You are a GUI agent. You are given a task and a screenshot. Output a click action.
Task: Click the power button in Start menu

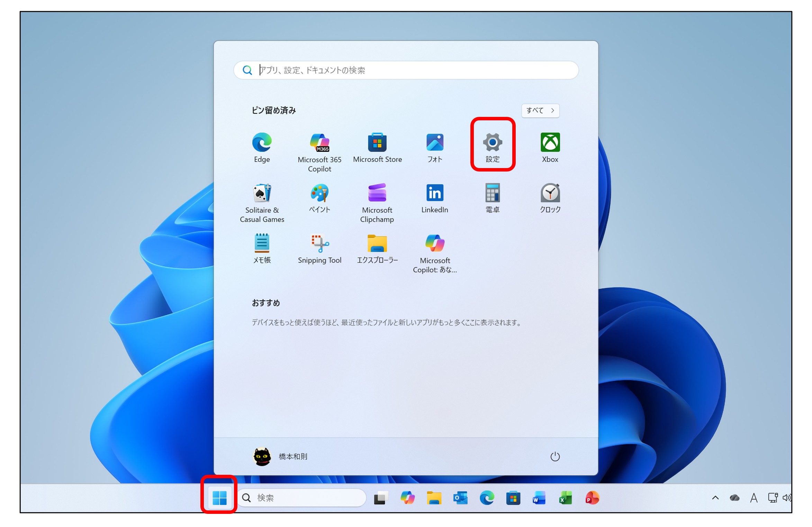pyautogui.click(x=555, y=456)
